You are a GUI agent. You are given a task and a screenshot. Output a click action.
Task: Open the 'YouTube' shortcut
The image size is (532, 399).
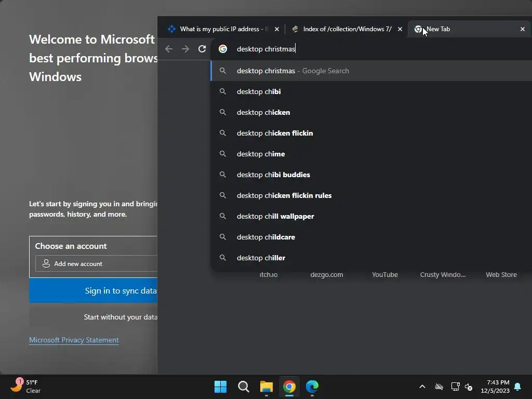coord(385,274)
